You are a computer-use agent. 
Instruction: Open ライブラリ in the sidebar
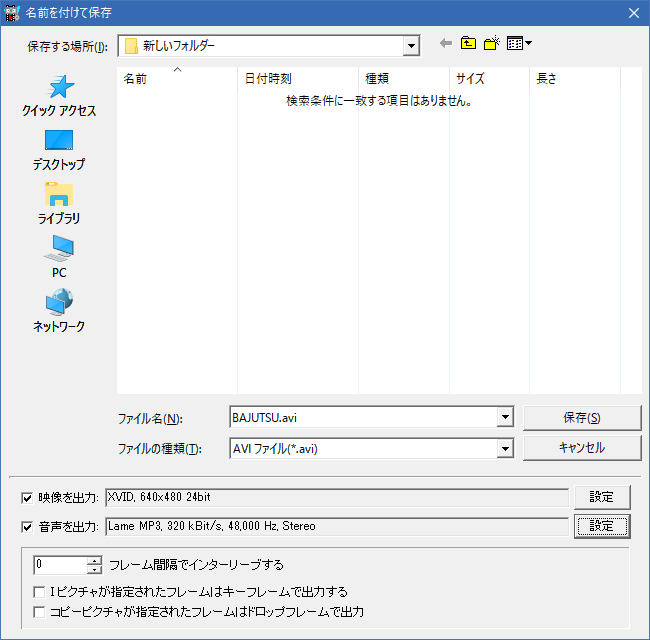point(59,204)
